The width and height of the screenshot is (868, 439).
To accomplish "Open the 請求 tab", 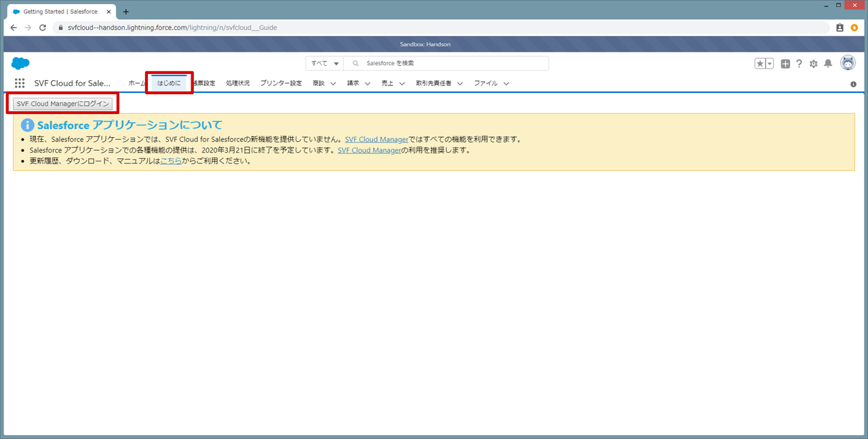I will coord(353,83).
